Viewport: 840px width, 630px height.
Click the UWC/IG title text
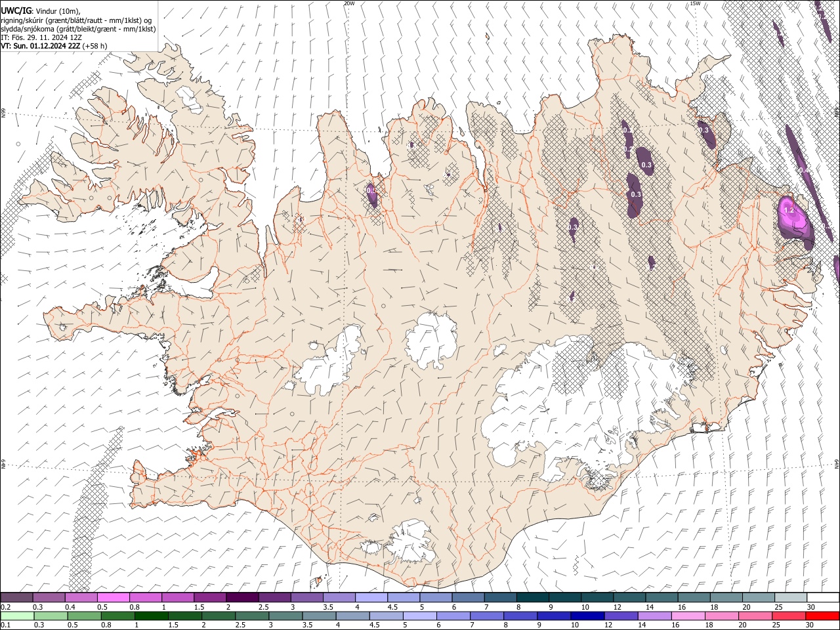[15, 10]
